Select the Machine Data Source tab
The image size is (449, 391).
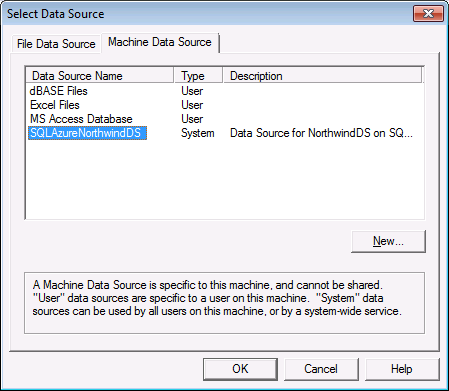[160, 42]
